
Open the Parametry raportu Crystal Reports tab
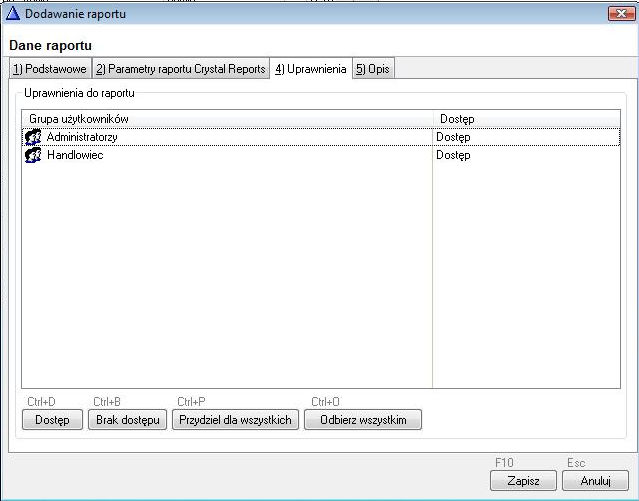181,69
